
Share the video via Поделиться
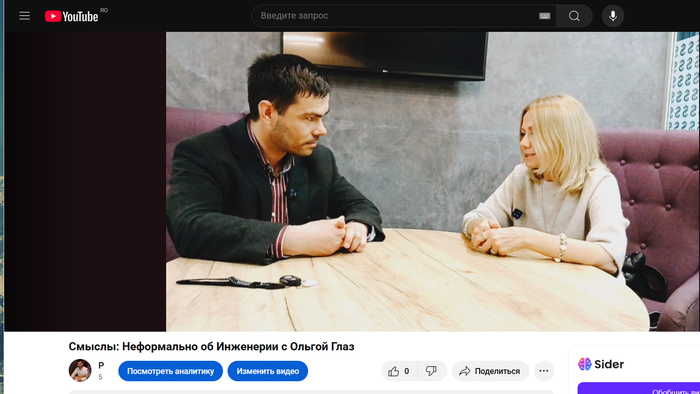490,371
